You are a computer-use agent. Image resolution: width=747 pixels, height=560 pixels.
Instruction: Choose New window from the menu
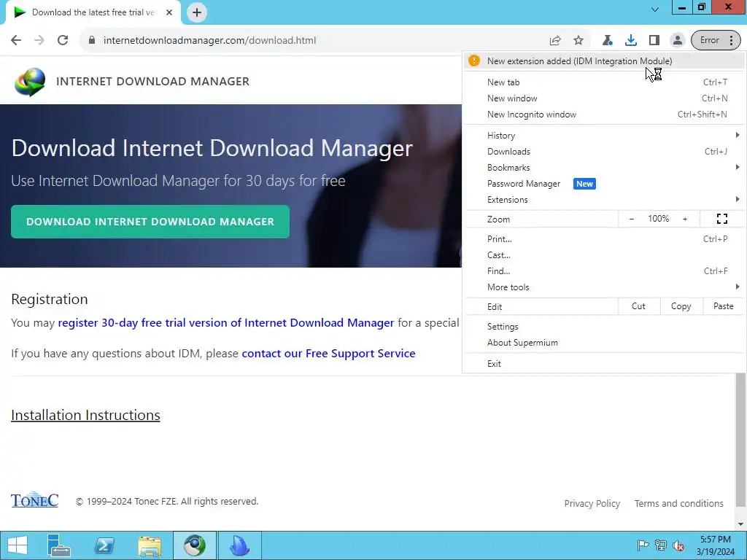(604, 98)
